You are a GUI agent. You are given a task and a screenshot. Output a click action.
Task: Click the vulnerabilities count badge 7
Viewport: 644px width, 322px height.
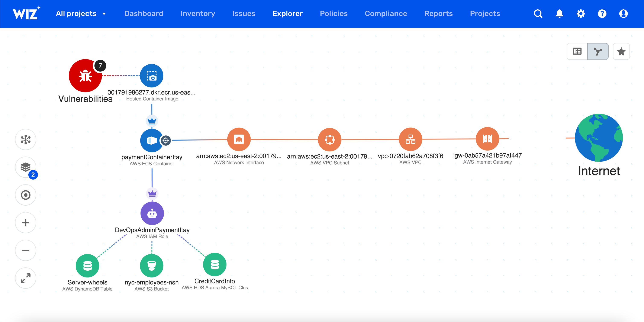(x=100, y=66)
